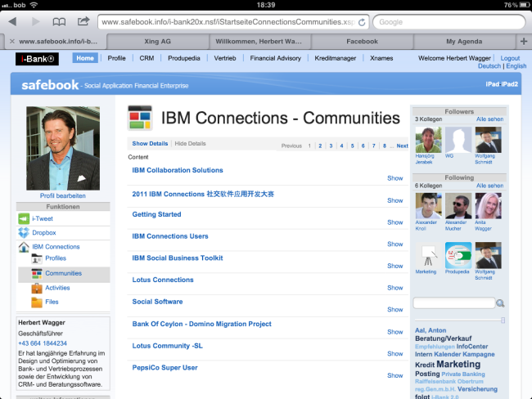Reload the page with the refresh icon
Viewport: 532px width, 399px height.
click(362, 22)
